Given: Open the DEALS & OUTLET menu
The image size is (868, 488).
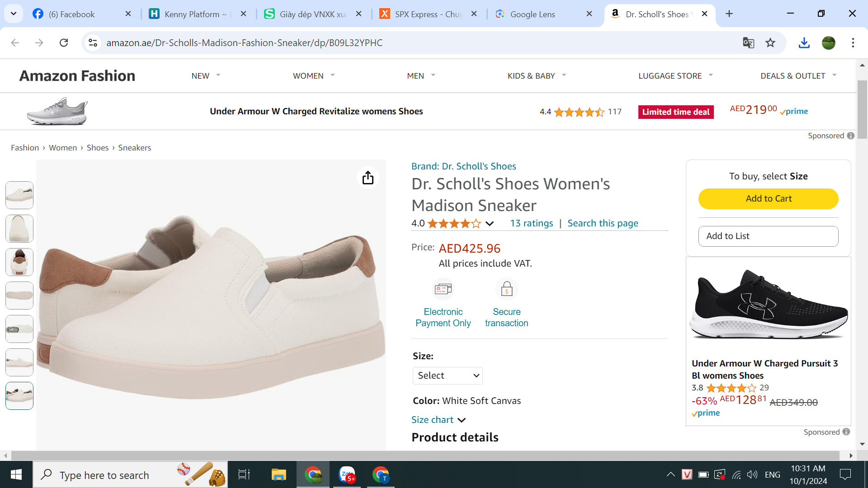Looking at the screenshot, I should point(798,75).
